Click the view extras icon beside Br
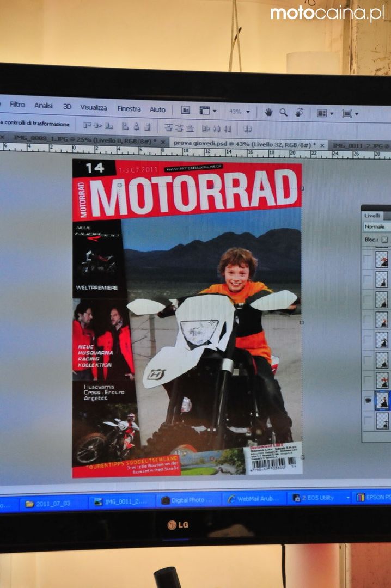Screen dimensions: 391x588 pos(205,110)
